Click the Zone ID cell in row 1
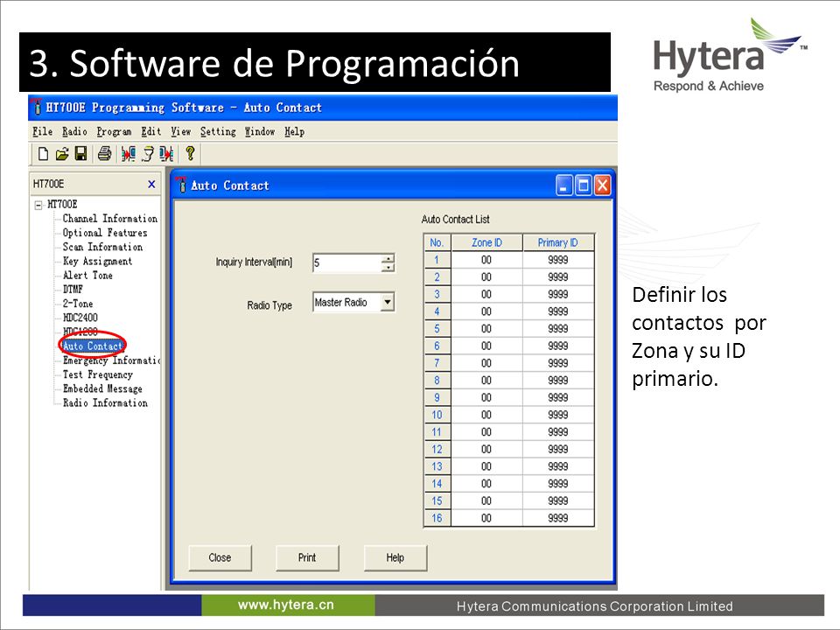The width and height of the screenshot is (840, 630). click(486, 260)
